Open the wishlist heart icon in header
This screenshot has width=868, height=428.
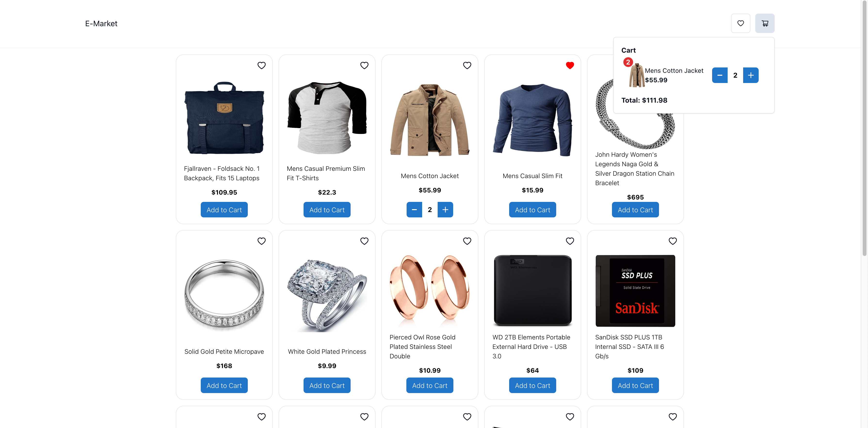pyautogui.click(x=740, y=23)
